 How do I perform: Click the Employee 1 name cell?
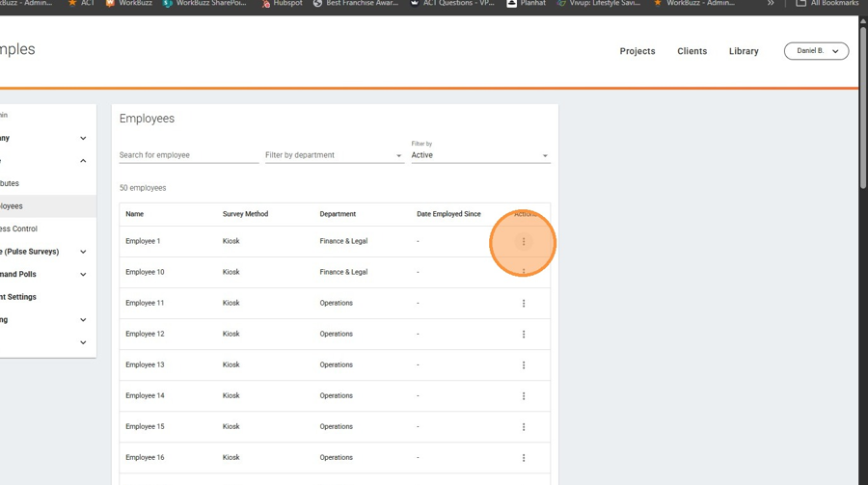143,241
